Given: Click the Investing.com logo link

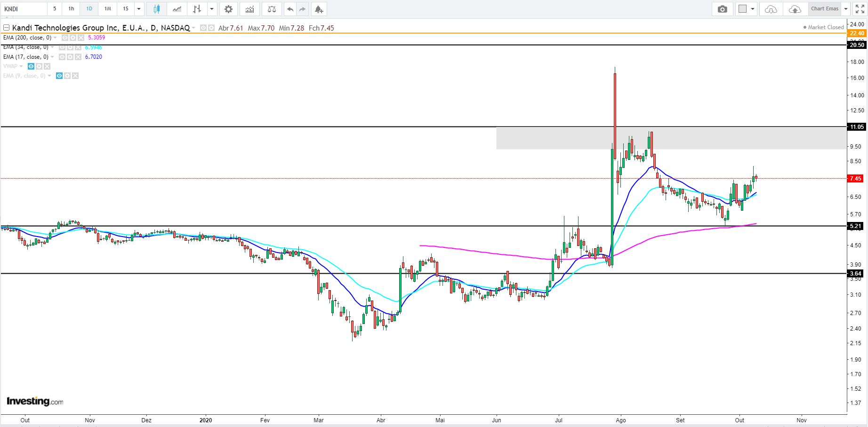Looking at the screenshot, I should tap(35, 401).
